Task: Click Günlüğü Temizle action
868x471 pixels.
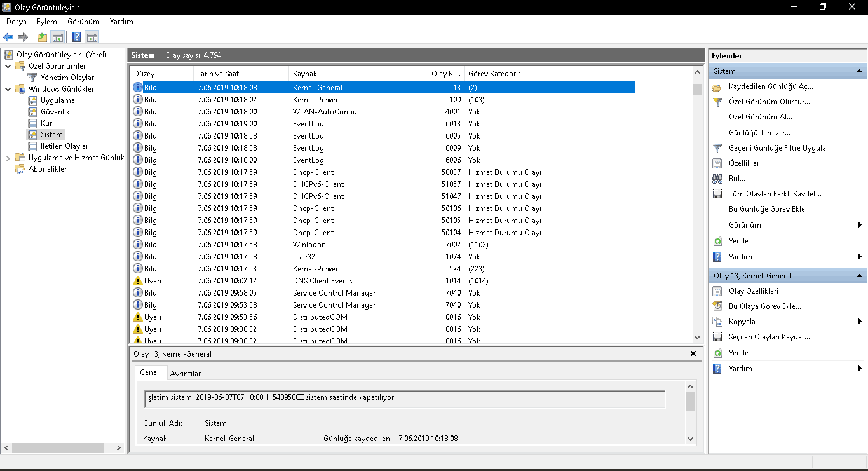Action: coord(760,133)
